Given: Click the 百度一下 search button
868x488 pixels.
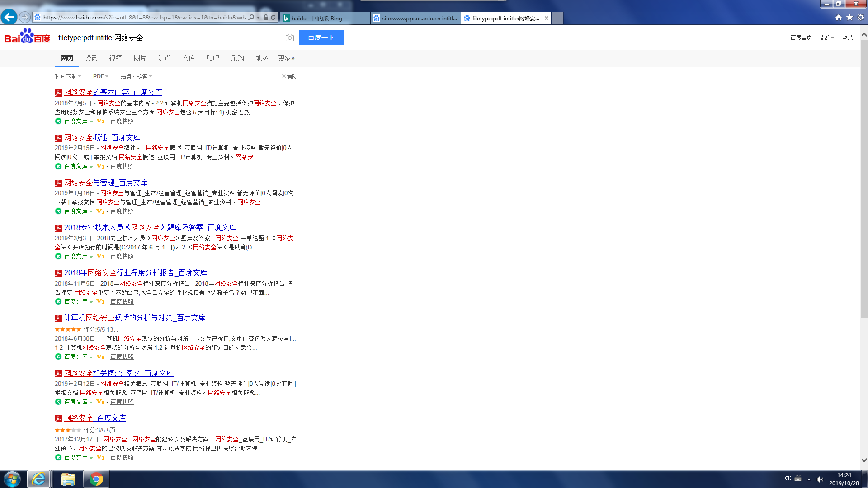Looking at the screenshot, I should point(321,38).
